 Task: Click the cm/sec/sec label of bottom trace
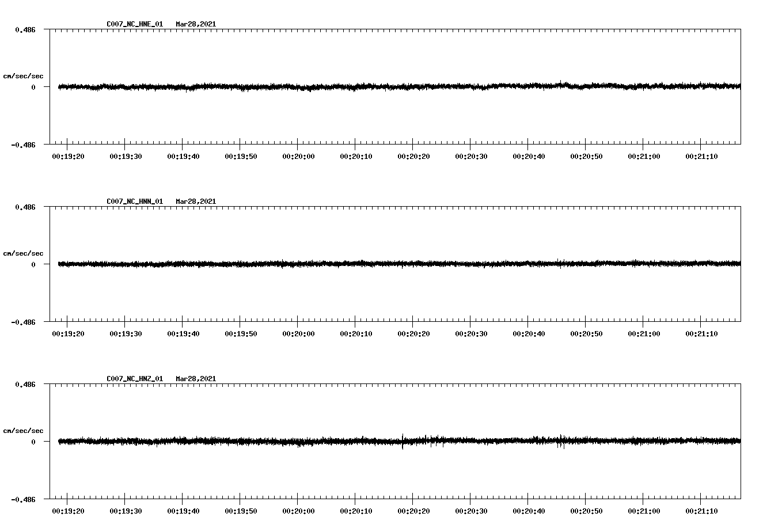pos(23,430)
